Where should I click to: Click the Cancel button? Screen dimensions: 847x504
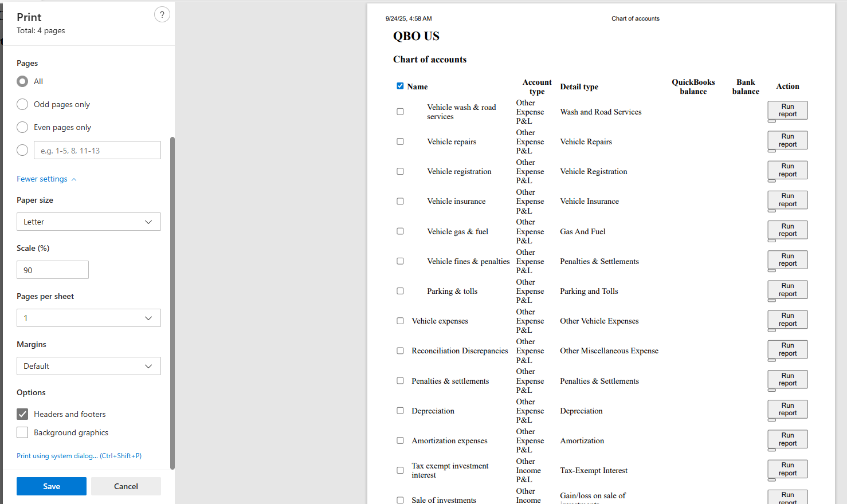pyautogui.click(x=126, y=486)
